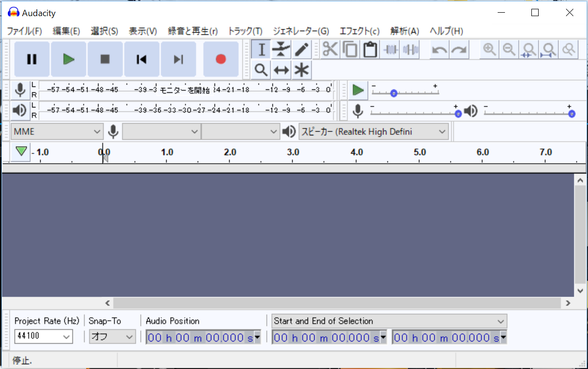The image size is (588, 369).
Task: Skip to end of track
Action: pyautogui.click(x=178, y=59)
